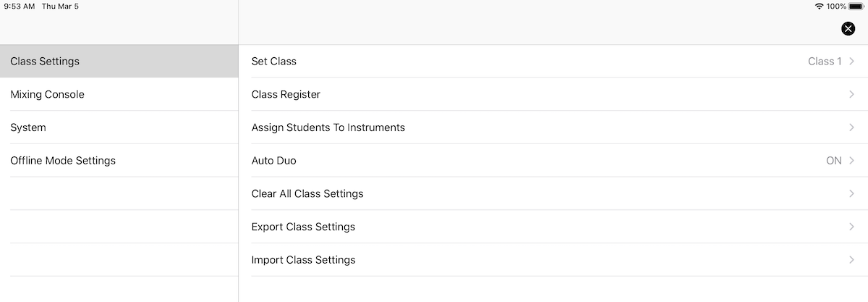
Task: Tap Import Class Settings label
Action: pyautogui.click(x=303, y=260)
